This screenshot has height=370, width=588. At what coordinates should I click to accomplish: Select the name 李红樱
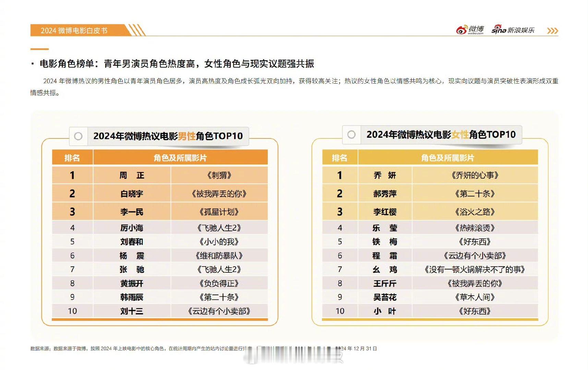coord(385,212)
